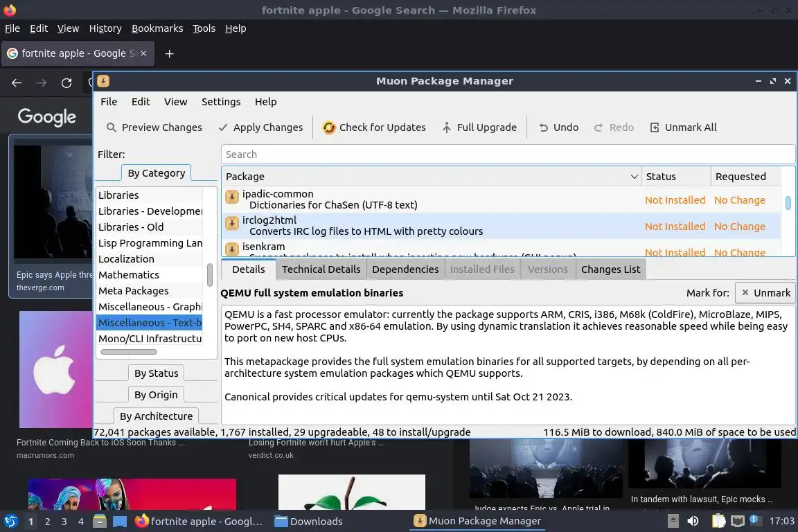798x532 pixels.
Task: Switch to the Changes List tab
Action: [x=611, y=269]
